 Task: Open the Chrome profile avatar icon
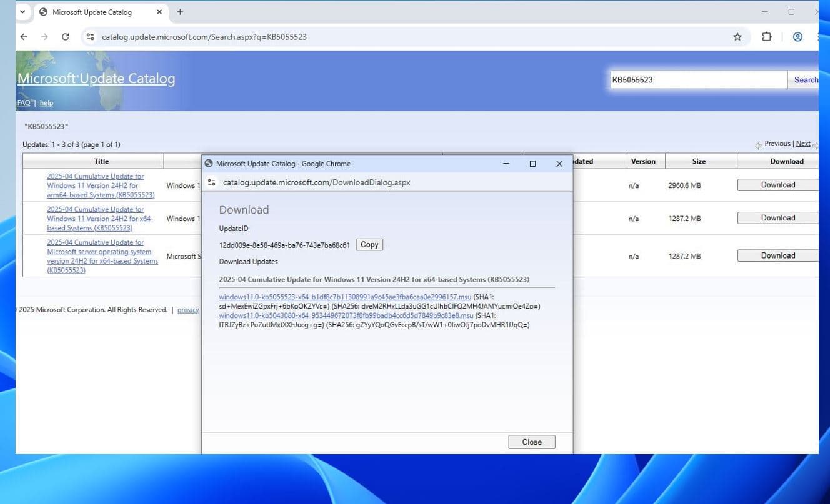pyautogui.click(x=797, y=37)
